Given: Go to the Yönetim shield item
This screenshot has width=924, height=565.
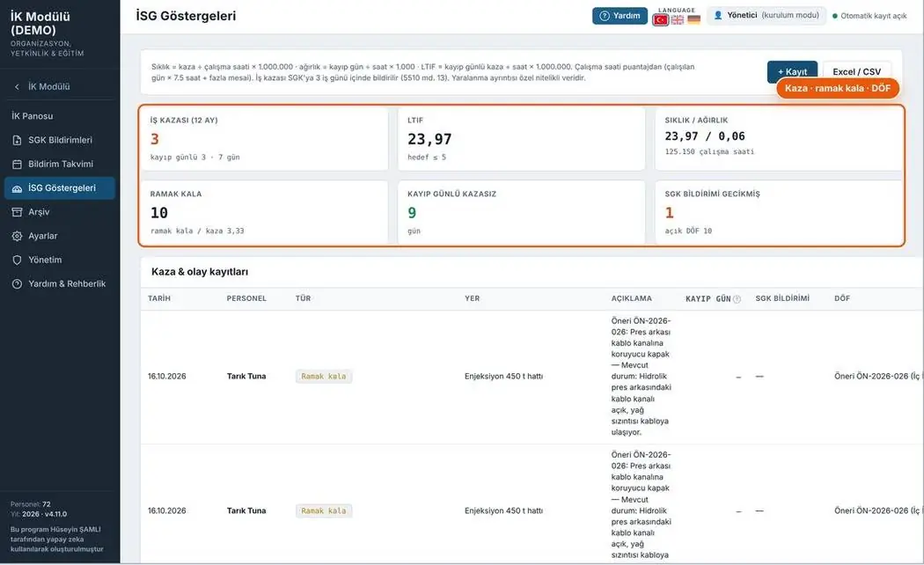Looking at the screenshot, I should tap(60, 260).
